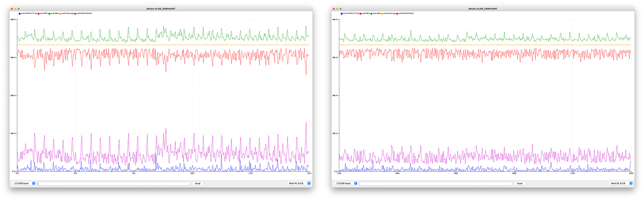Click audioPeakToPeak legend label in left window

coord(84,14)
